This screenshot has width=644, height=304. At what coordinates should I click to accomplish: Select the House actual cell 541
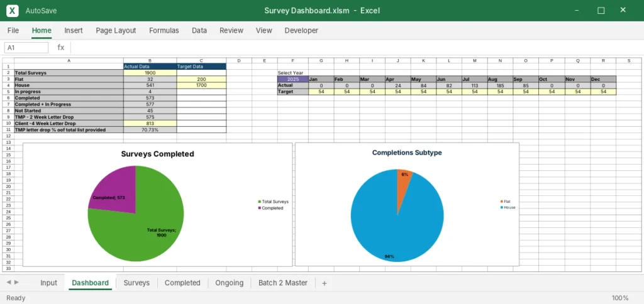150,85
